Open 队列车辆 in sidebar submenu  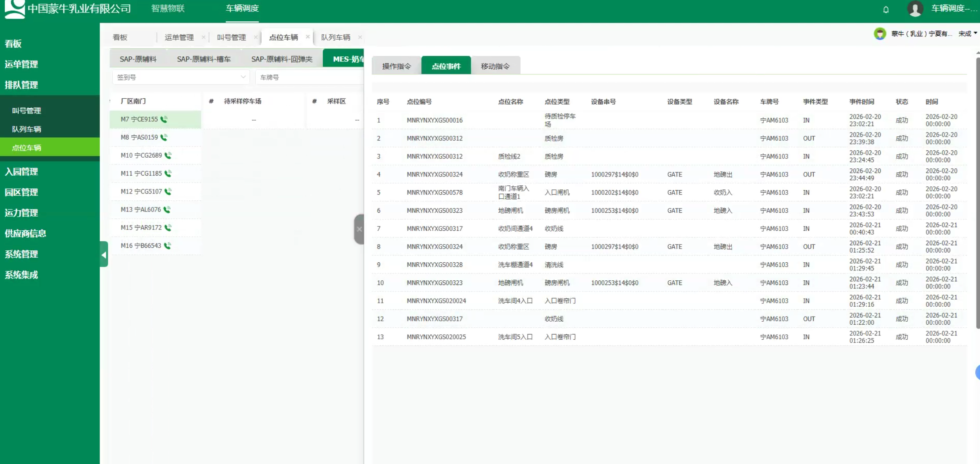(x=27, y=129)
